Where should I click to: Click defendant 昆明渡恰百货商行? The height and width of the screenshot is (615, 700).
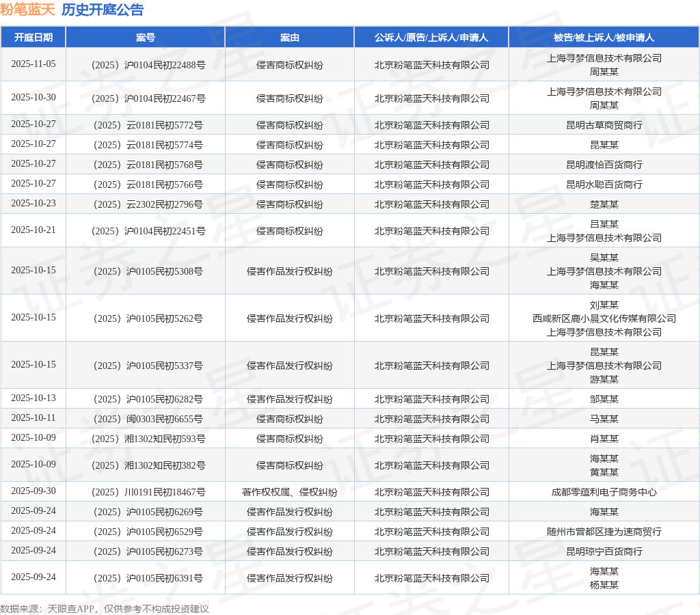tap(604, 165)
